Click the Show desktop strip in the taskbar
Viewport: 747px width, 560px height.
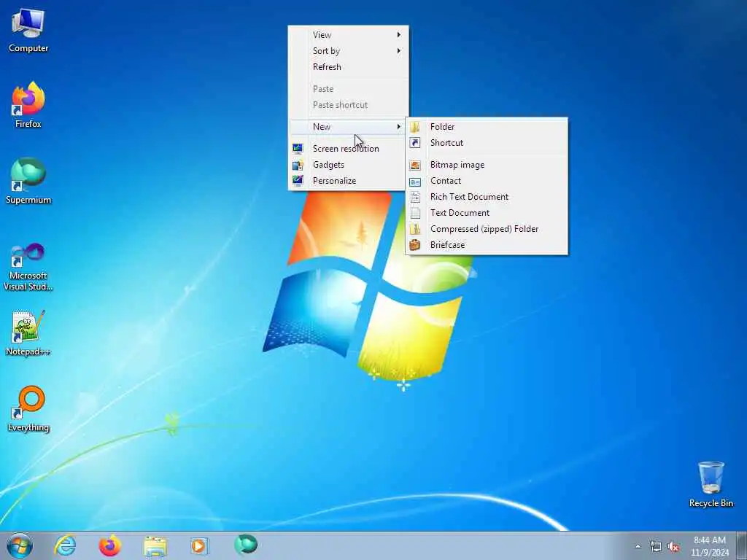(x=742, y=545)
